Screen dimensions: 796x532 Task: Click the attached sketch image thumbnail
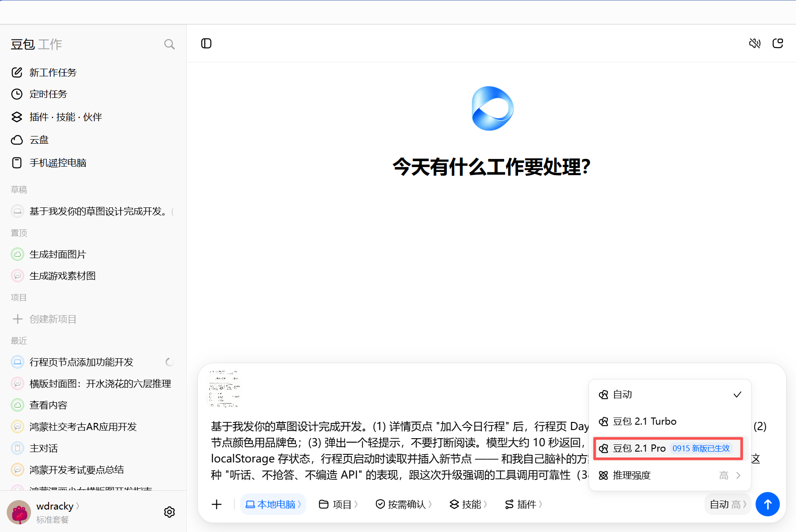click(x=224, y=388)
